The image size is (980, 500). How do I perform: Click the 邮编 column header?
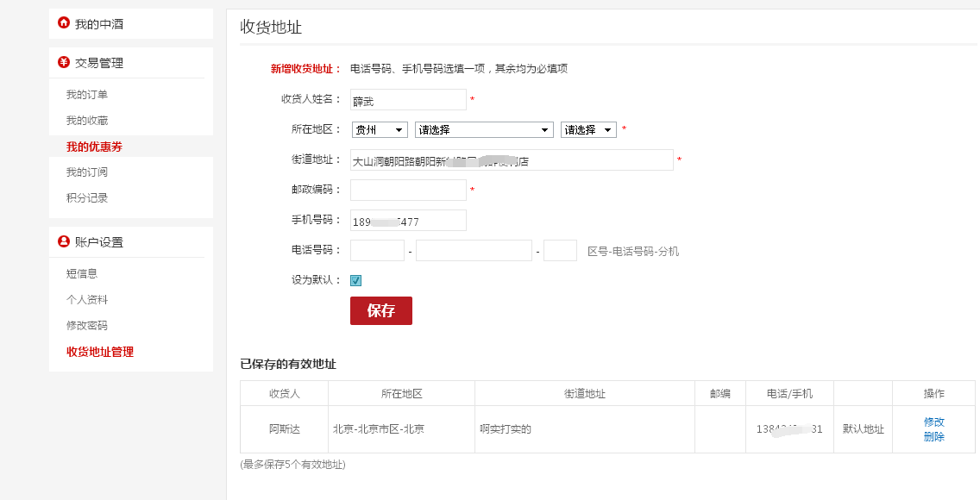[720, 394]
